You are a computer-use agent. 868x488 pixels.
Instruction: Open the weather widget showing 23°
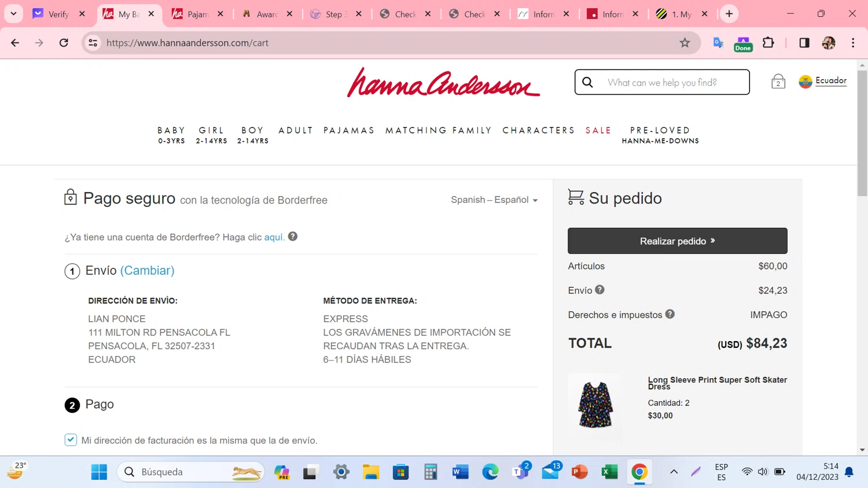pyautogui.click(x=16, y=471)
